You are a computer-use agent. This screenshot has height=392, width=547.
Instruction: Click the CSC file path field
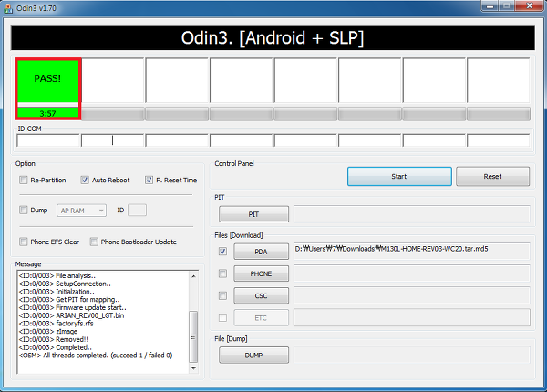coord(411,295)
